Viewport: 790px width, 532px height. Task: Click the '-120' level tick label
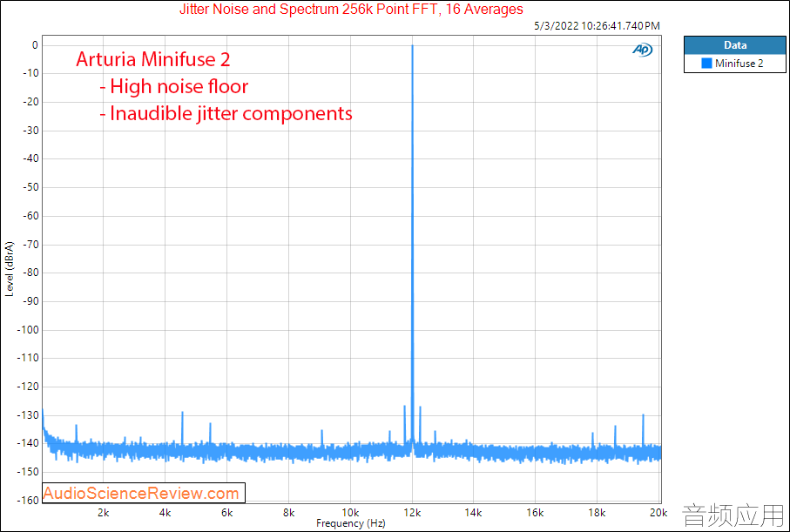(x=27, y=387)
